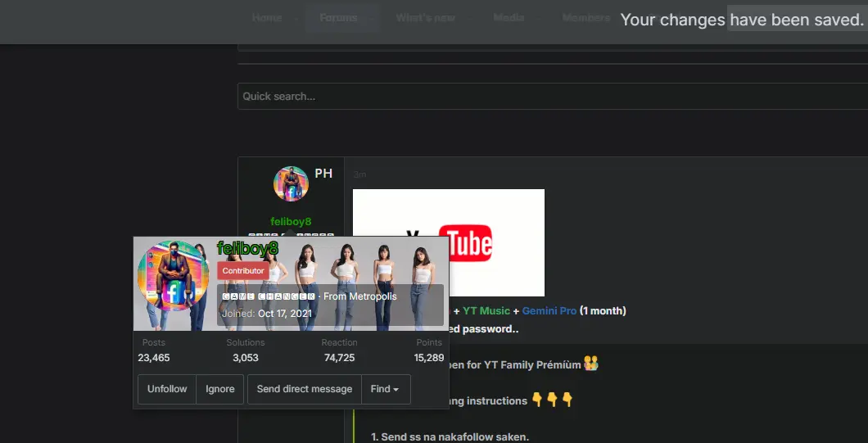Click the Points count 15,289

(429, 358)
